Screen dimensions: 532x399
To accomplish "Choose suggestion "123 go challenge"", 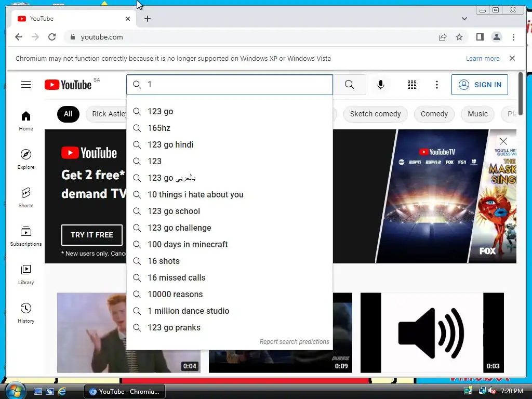I will click(x=229, y=228).
